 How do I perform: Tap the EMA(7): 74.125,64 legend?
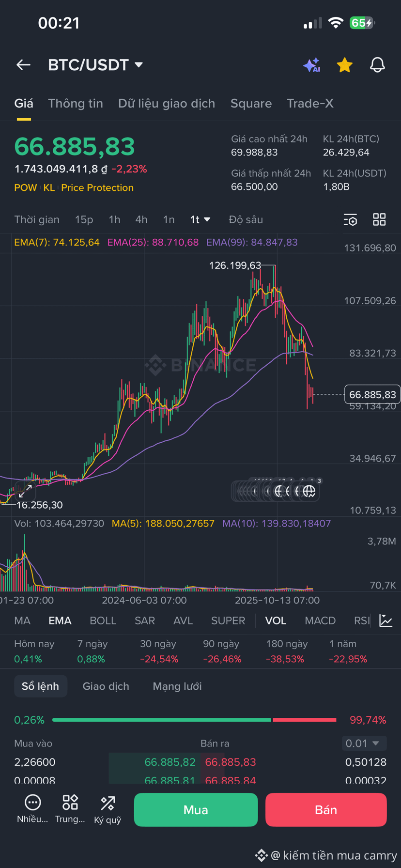click(57, 242)
